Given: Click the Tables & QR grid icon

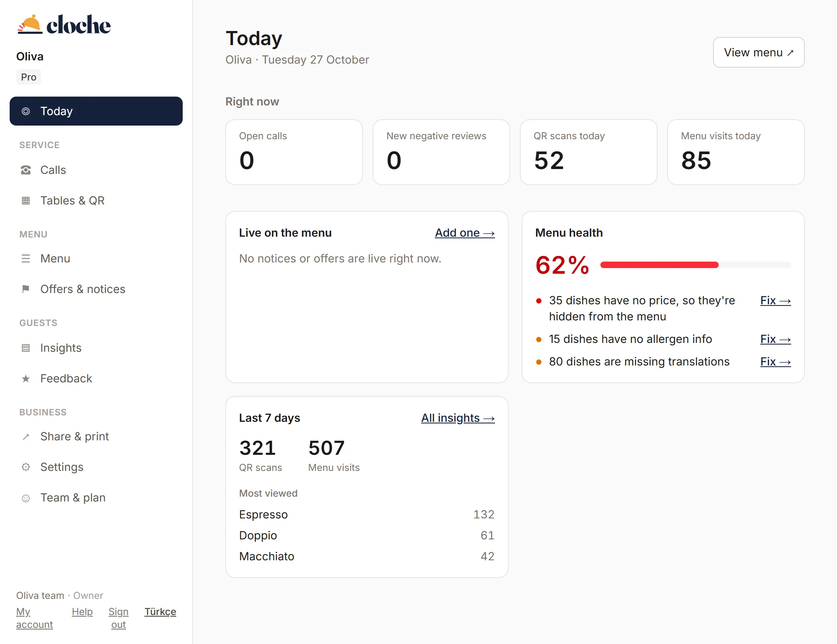Looking at the screenshot, I should point(26,200).
